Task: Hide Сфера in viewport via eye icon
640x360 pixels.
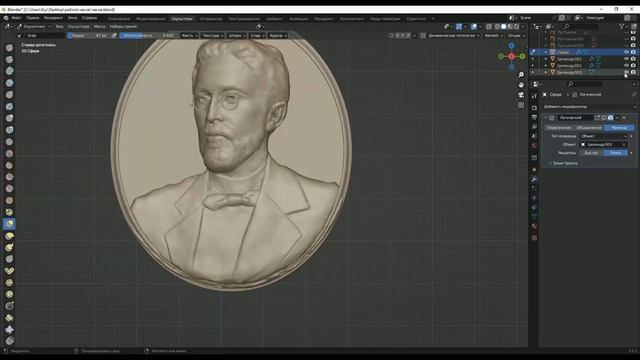Action: [626, 52]
